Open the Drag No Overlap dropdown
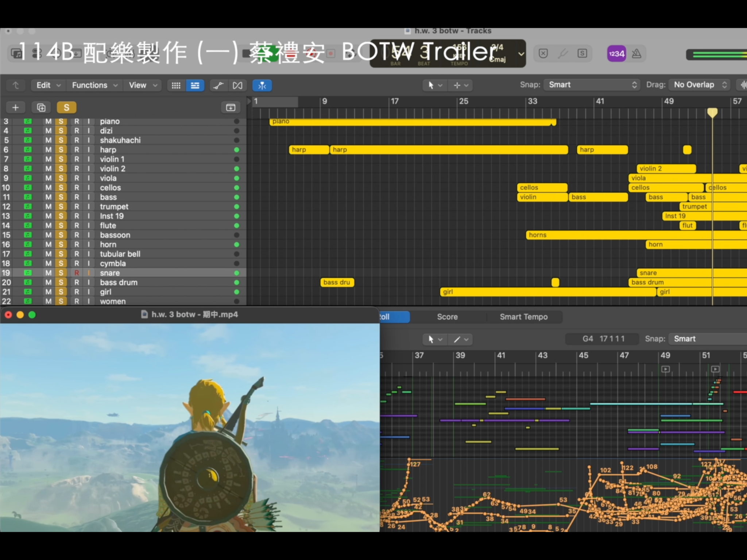 700,85
